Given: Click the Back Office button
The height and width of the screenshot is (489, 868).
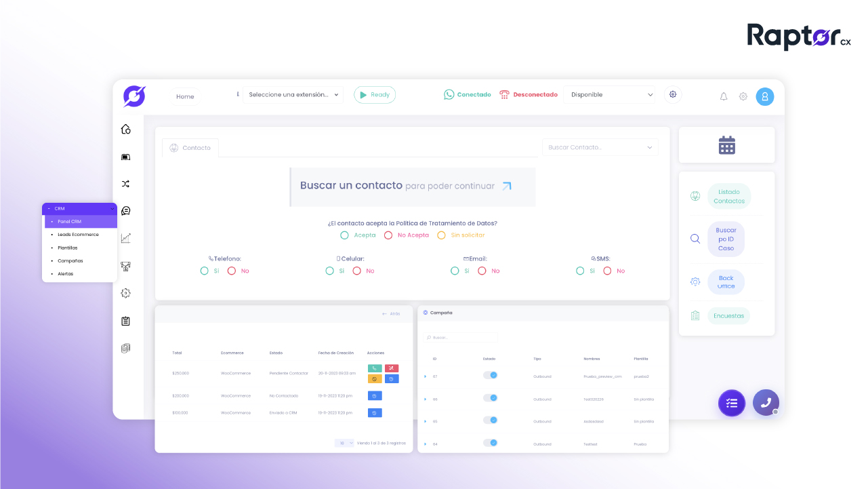Looking at the screenshot, I should [x=726, y=282].
